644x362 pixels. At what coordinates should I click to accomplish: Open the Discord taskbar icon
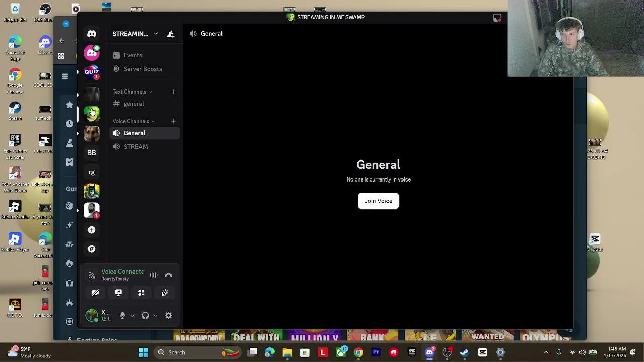tap(429, 352)
